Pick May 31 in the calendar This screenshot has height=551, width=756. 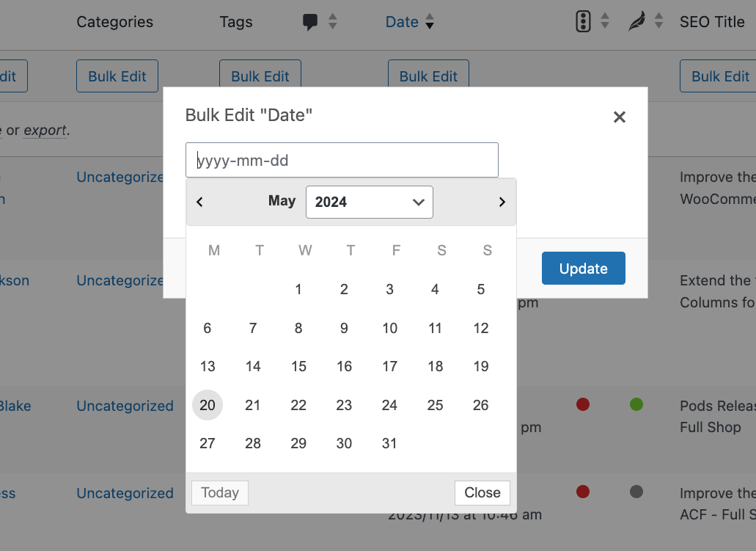389,443
